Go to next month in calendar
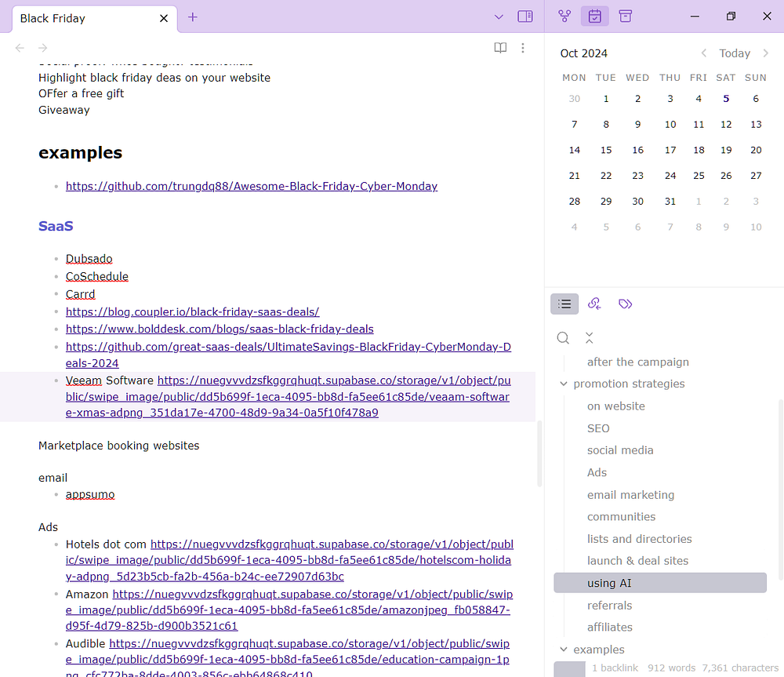Image resolution: width=784 pixels, height=677 pixels. pos(765,53)
